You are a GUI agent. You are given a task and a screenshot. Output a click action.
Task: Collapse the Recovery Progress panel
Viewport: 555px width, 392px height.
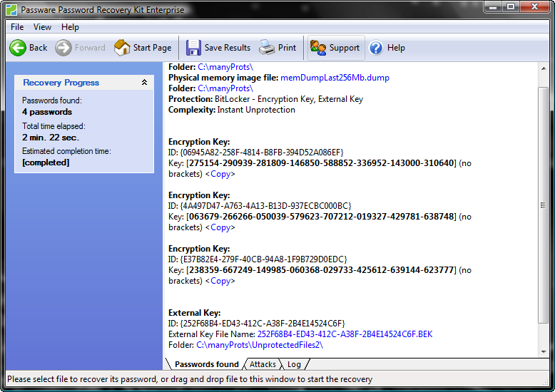pyautogui.click(x=144, y=83)
